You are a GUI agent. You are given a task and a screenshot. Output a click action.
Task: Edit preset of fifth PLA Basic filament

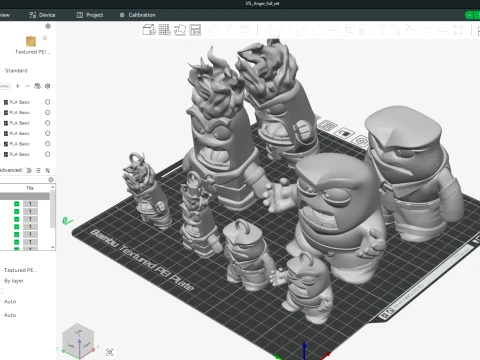(x=48, y=144)
